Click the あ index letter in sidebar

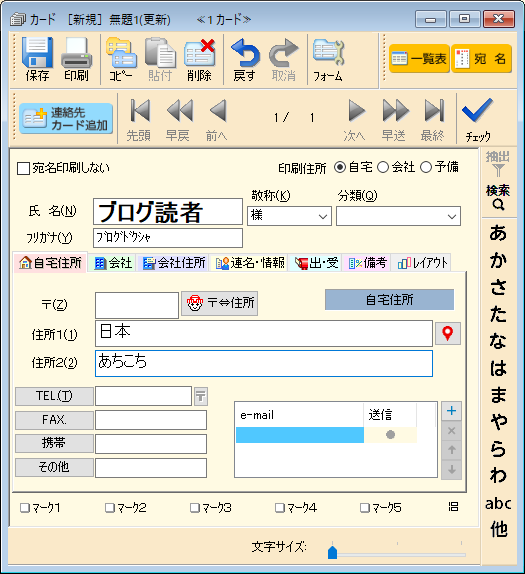[498, 233]
